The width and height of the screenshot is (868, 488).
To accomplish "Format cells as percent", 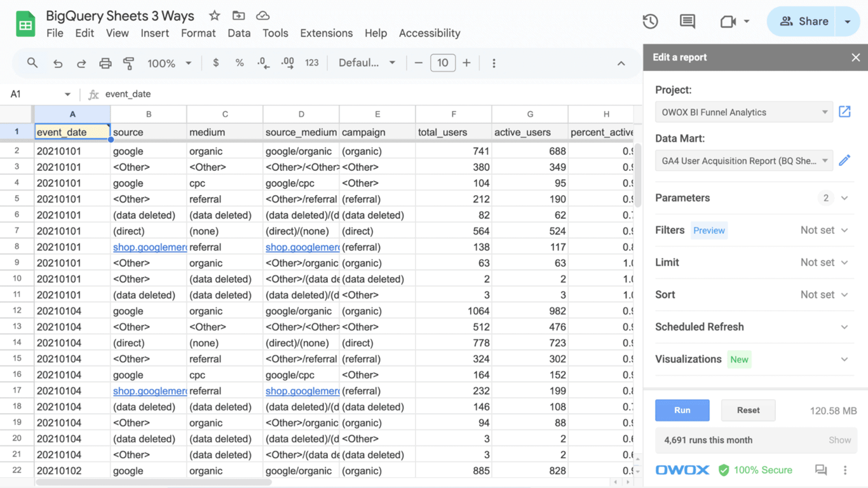I will 240,63.
